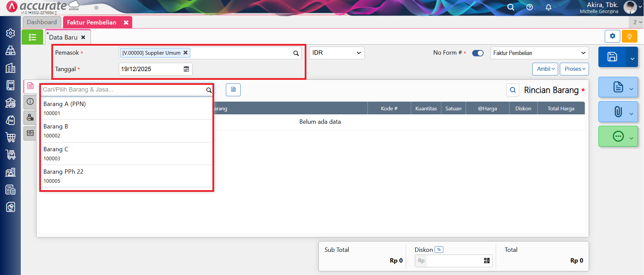
Task: Expand the Ambil dropdown
Action: coord(545,69)
